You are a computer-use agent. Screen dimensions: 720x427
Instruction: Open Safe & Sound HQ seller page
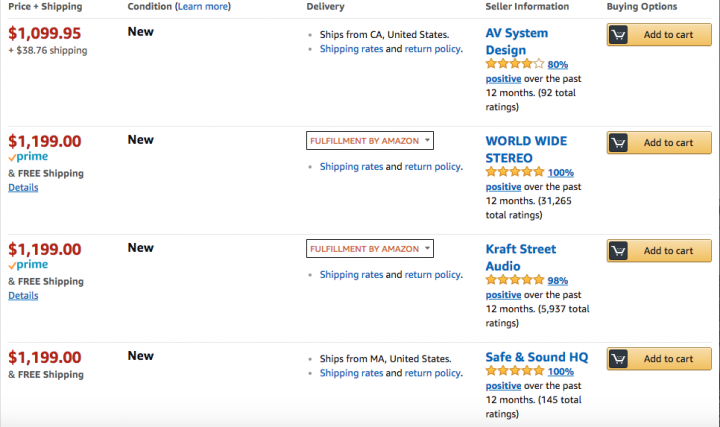(537, 357)
